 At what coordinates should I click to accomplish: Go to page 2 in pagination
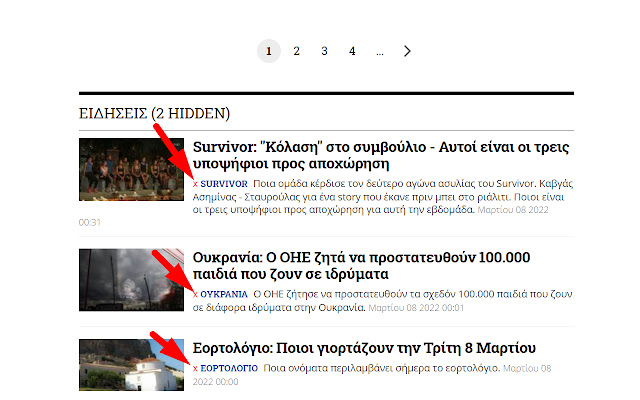coord(296,51)
